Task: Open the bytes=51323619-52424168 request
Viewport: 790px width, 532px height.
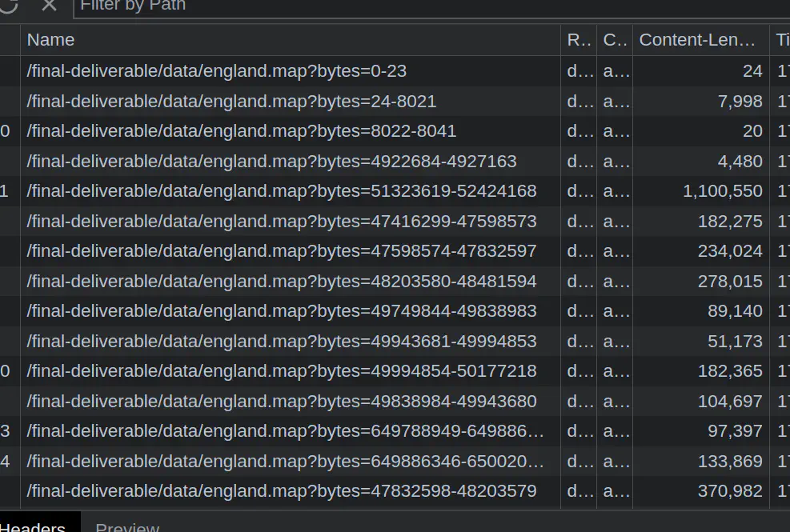Action: coord(282,191)
